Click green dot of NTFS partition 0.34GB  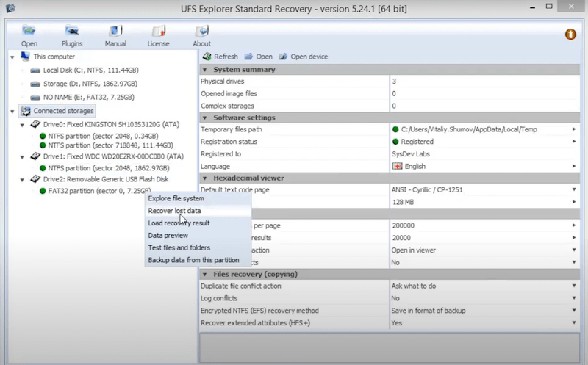[43, 136]
